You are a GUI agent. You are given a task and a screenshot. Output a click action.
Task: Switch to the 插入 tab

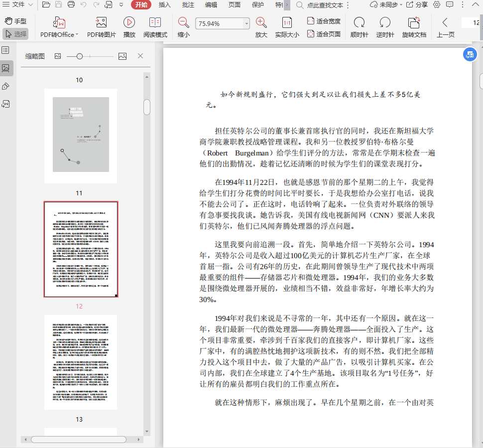tap(164, 4)
